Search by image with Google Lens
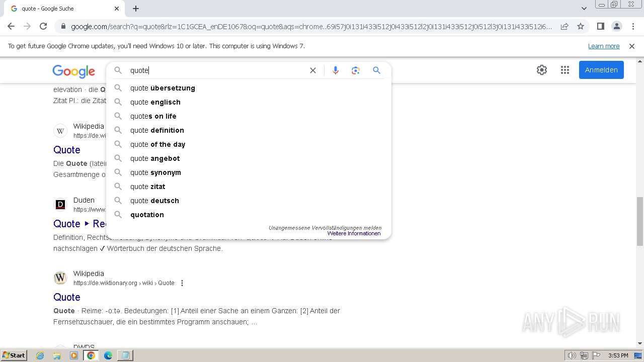 point(356,70)
